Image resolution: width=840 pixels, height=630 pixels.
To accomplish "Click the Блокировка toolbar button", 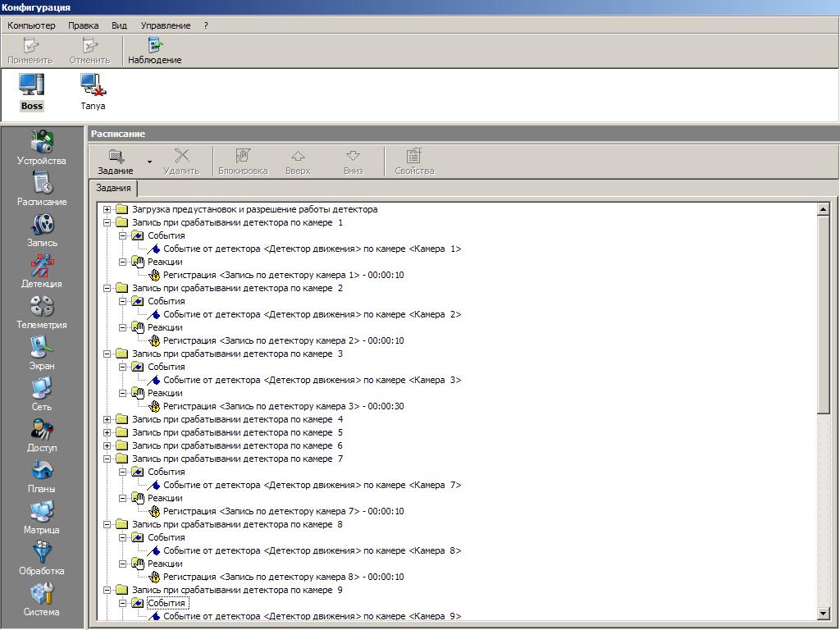I will [x=243, y=162].
